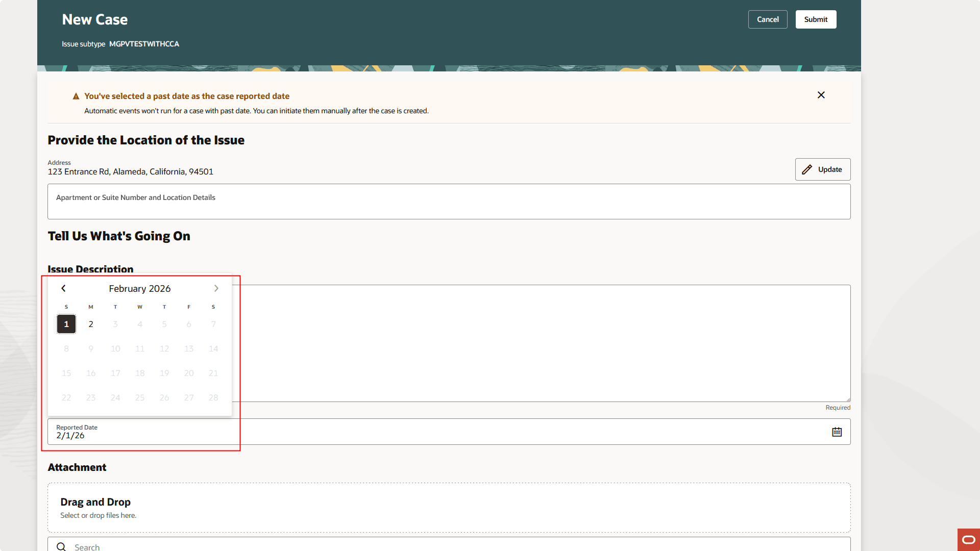
Task: Click the warning triangle icon in the banner
Action: click(76, 95)
